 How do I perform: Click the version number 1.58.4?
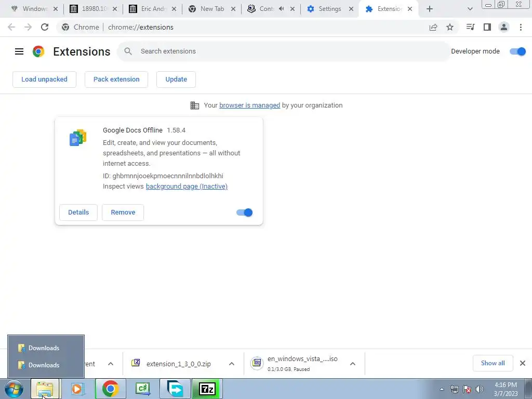(176, 130)
